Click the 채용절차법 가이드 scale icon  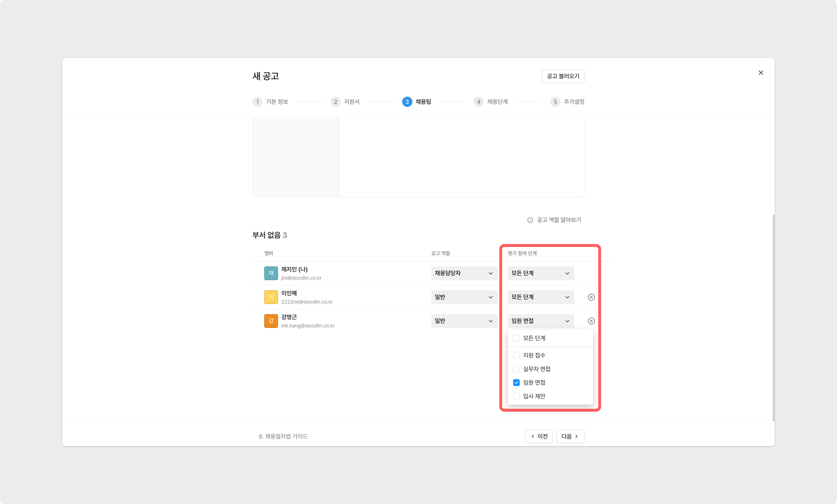[261, 436]
